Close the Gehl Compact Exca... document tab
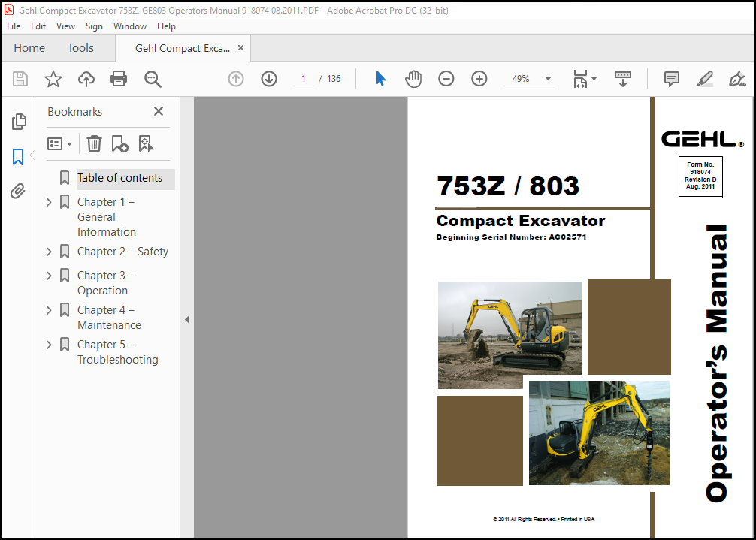The height and width of the screenshot is (540, 756). 240,47
